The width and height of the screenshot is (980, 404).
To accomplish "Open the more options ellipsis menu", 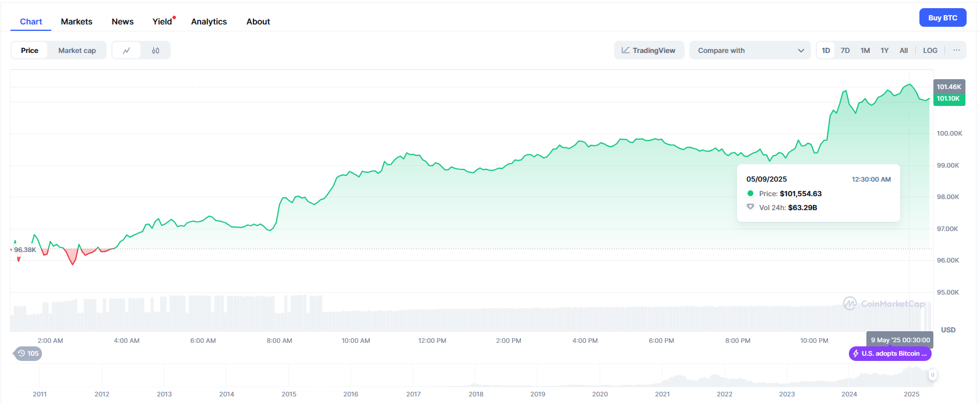I will click(x=957, y=51).
